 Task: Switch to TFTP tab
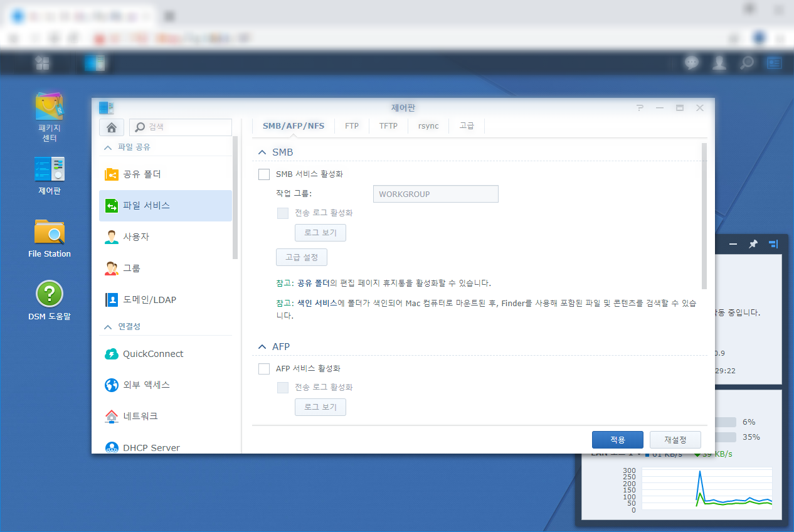[388, 126]
